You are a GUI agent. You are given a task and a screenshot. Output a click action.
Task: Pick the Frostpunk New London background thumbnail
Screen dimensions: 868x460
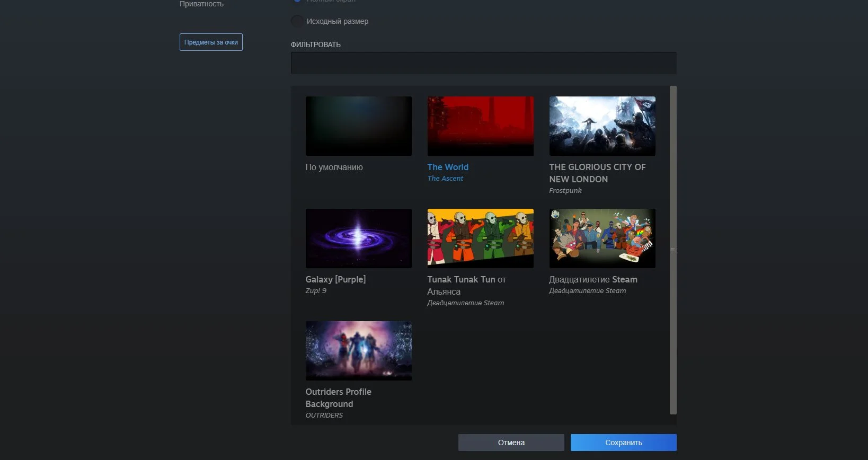click(602, 126)
